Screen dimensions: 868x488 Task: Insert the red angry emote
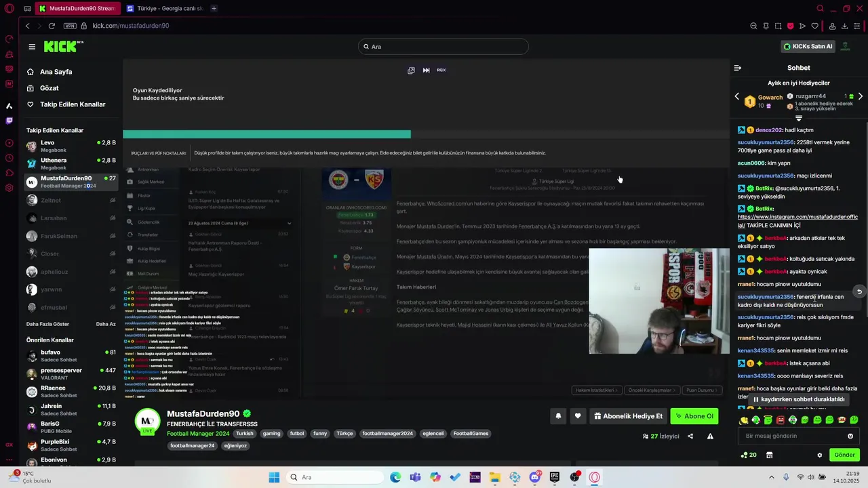(x=781, y=420)
